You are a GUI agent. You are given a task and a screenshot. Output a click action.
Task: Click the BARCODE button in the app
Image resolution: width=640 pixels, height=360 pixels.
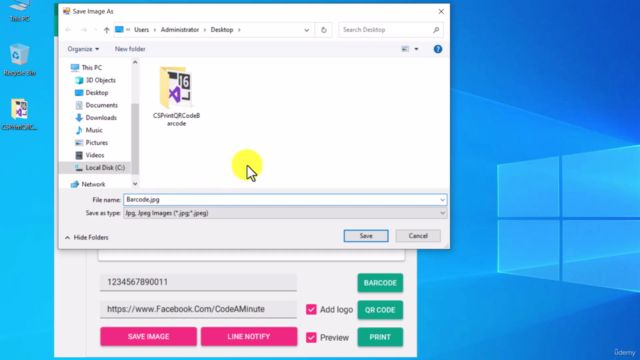click(x=380, y=283)
